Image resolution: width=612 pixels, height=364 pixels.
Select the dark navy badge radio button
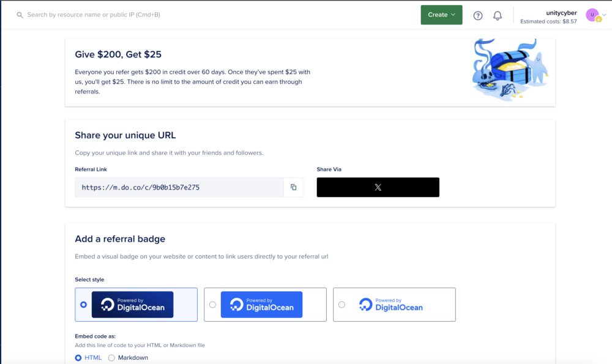[84, 305]
